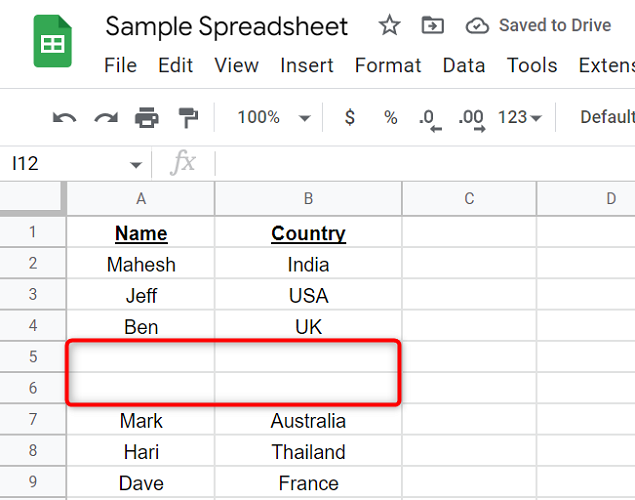The height and width of the screenshot is (500, 635).
Task: Select the Dave cell
Action: click(141, 481)
